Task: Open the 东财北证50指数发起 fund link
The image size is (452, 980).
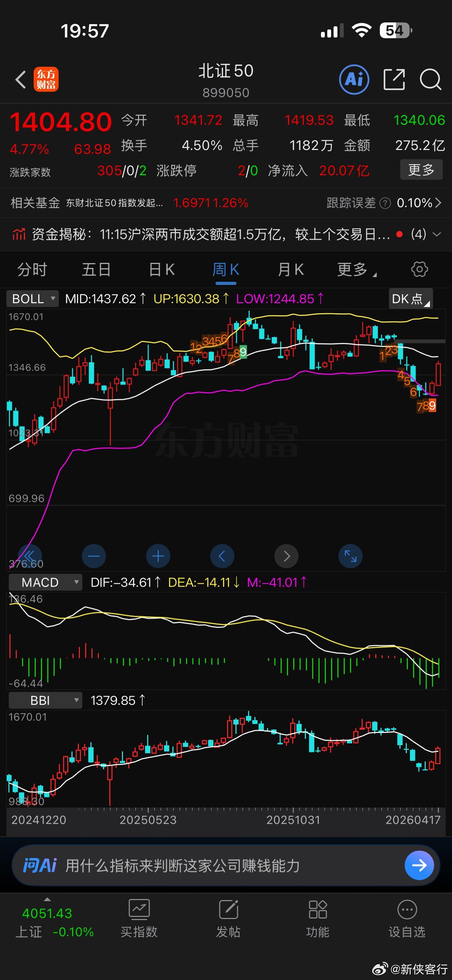Action: (x=115, y=203)
